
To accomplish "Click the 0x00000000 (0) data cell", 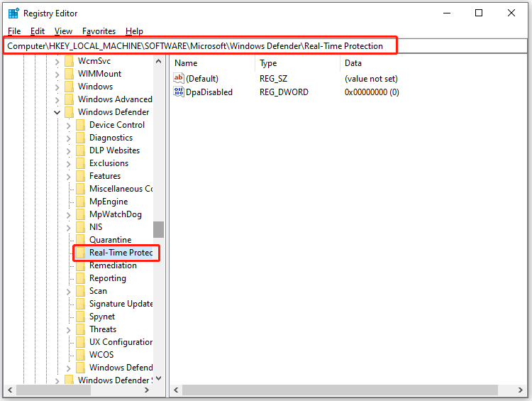I will pos(372,92).
